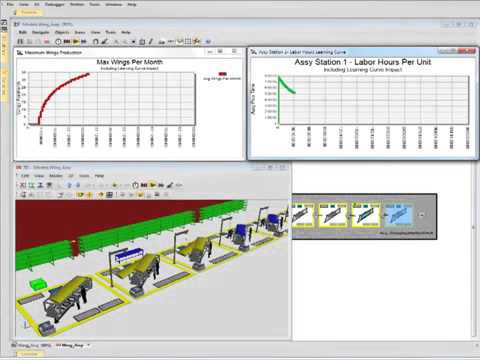Toggle the grid icon in the model toolbar
The image size is (480, 360).
click(x=188, y=41)
